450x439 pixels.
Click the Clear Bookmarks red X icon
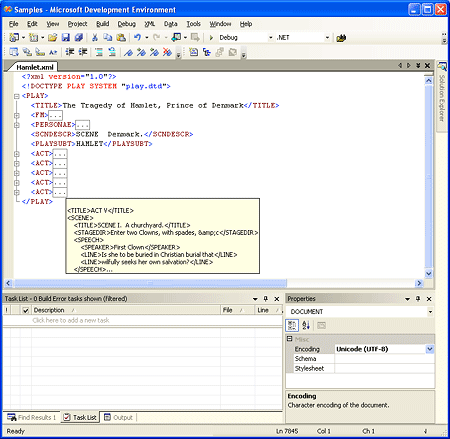(167, 52)
